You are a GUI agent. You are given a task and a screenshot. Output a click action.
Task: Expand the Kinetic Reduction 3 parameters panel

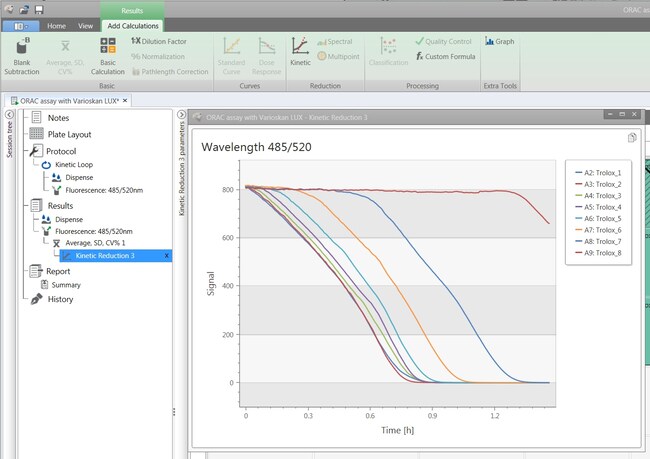coord(181,114)
